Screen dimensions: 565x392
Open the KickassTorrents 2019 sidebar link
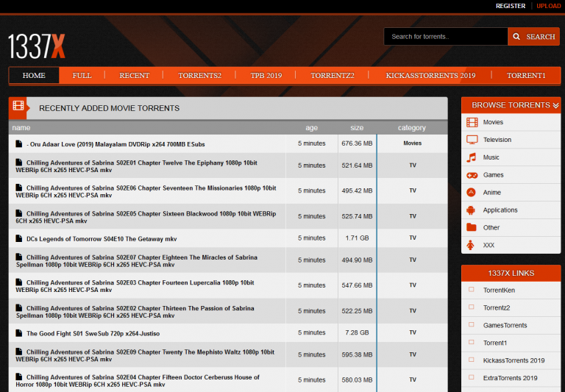click(514, 360)
